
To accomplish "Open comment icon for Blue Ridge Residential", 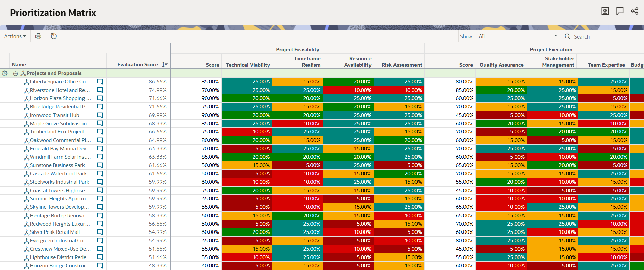I will click(x=100, y=107).
